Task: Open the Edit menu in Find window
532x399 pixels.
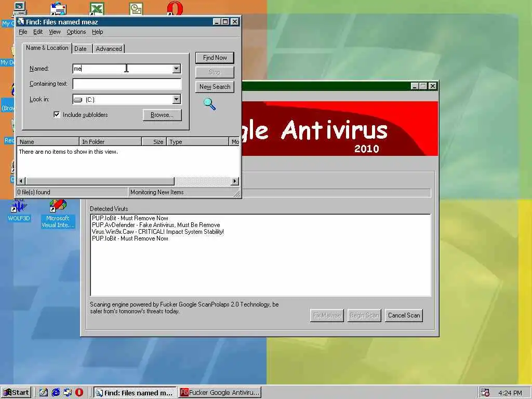Action: coord(37,32)
